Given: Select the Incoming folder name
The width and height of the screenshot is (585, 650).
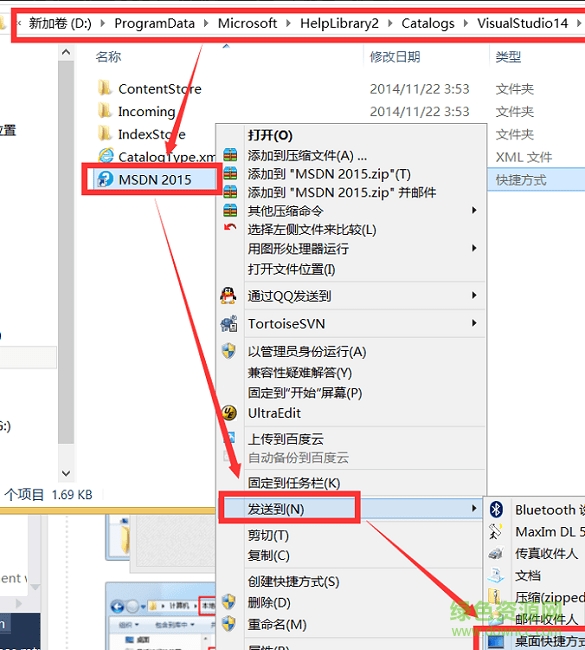Looking at the screenshot, I should [147, 111].
